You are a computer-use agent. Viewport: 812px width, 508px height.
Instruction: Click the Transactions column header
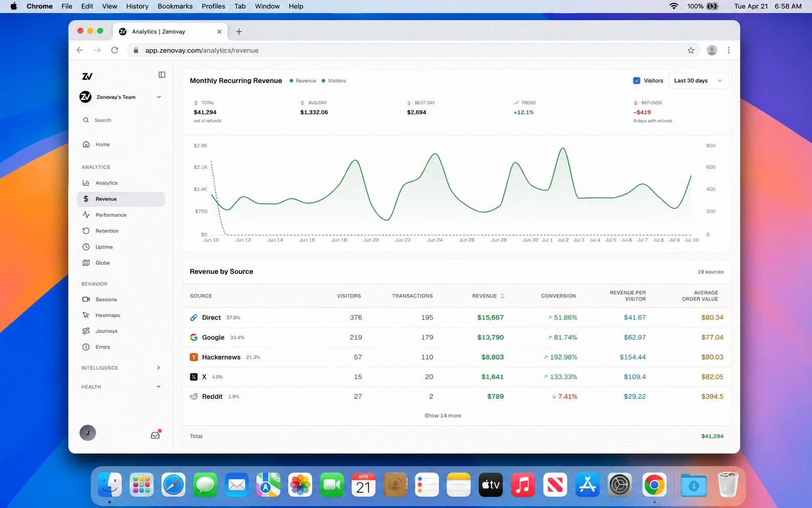click(412, 296)
